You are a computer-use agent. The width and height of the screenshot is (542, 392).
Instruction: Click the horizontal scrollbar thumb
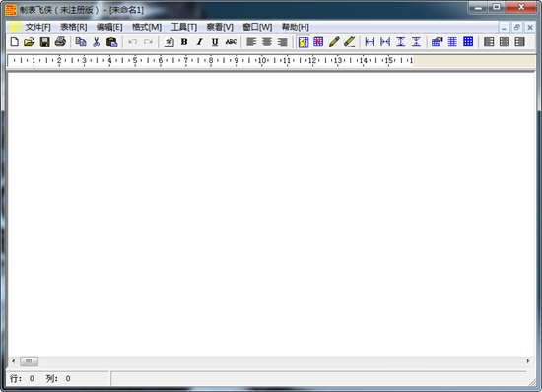(29, 361)
